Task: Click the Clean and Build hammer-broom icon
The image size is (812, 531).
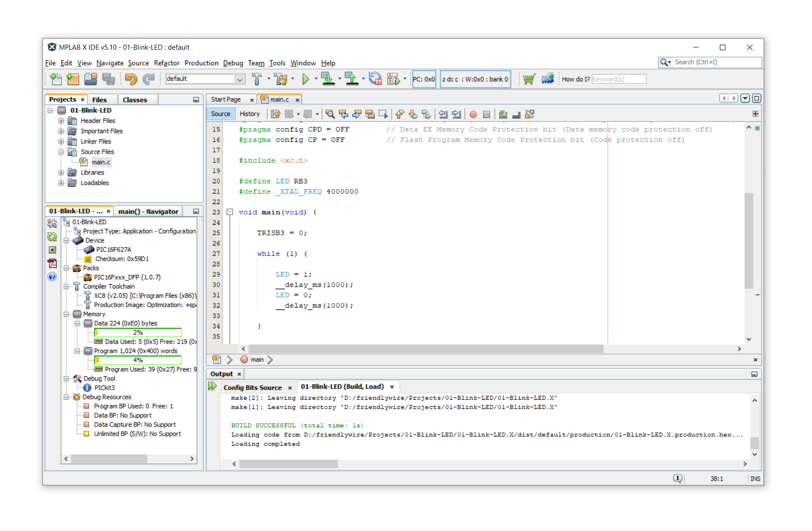Action: [x=281, y=79]
